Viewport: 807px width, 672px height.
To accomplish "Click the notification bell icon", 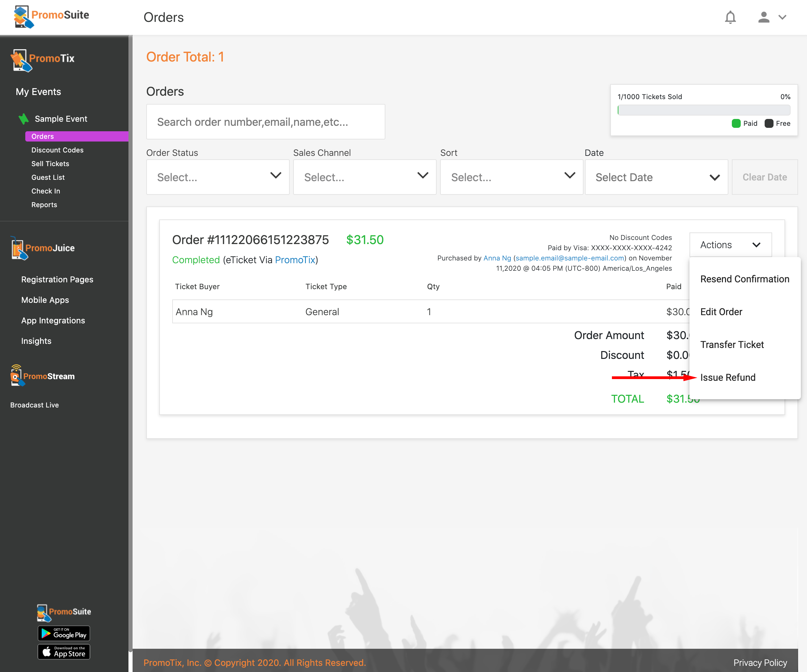I will point(730,17).
